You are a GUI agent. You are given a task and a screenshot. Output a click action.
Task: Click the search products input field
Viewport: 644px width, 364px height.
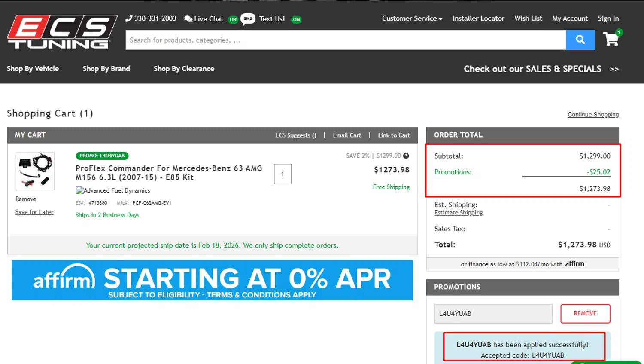coord(346,40)
